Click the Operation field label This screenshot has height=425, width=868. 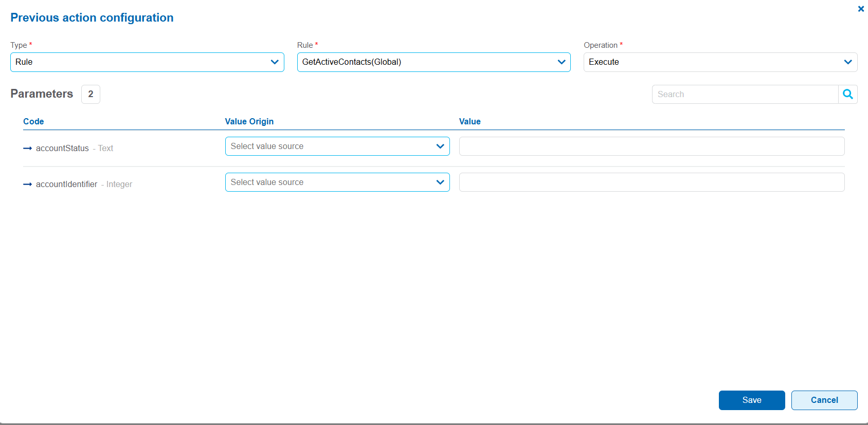(601, 45)
